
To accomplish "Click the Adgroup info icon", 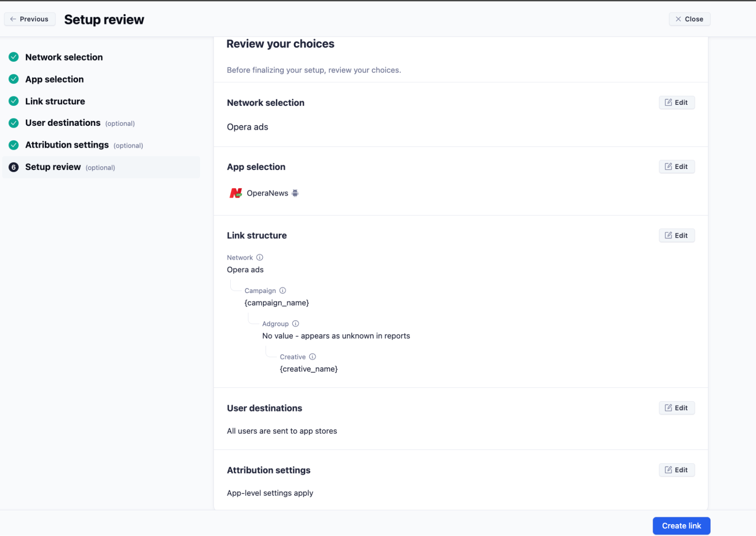I will pos(295,324).
